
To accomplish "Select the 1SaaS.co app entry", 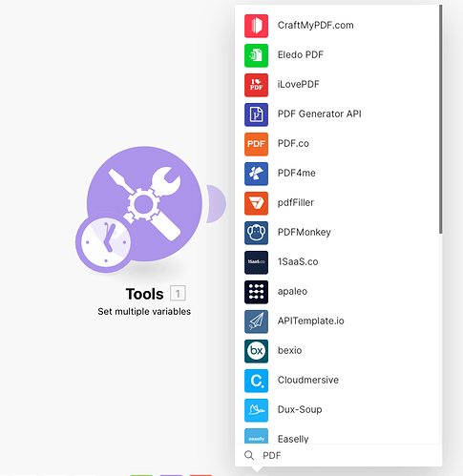I will point(338,262).
